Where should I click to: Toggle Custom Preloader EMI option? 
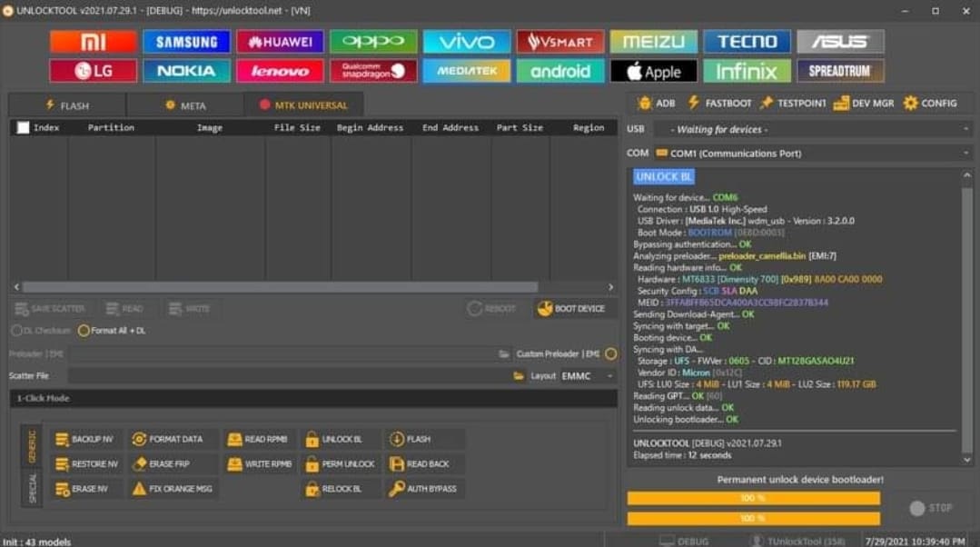610,353
